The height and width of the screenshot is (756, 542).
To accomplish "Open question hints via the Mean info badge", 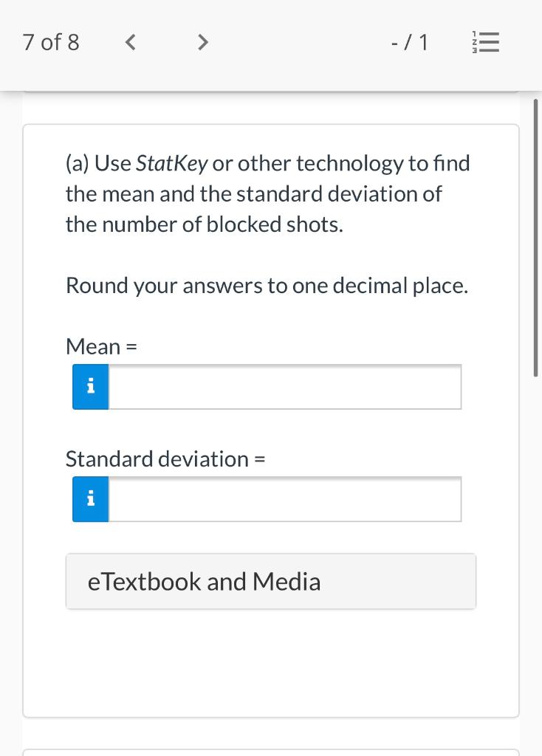I will pos(90,386).
